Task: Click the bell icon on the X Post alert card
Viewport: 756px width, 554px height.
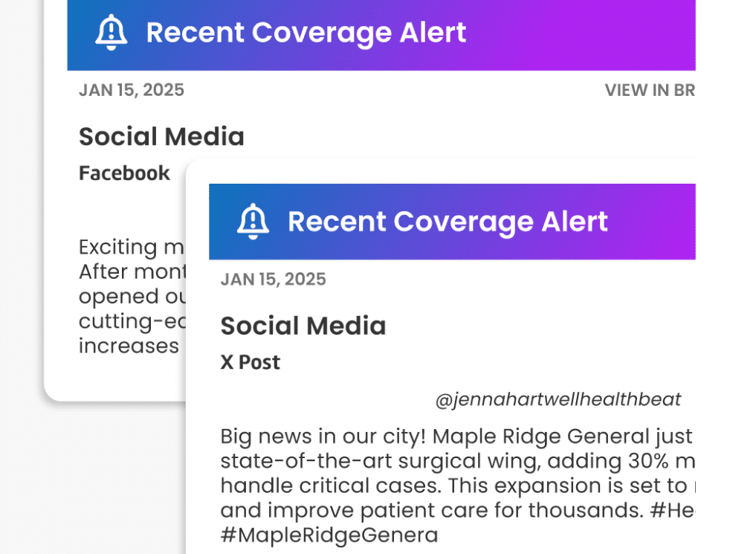Action: click(x=253, y=221)
